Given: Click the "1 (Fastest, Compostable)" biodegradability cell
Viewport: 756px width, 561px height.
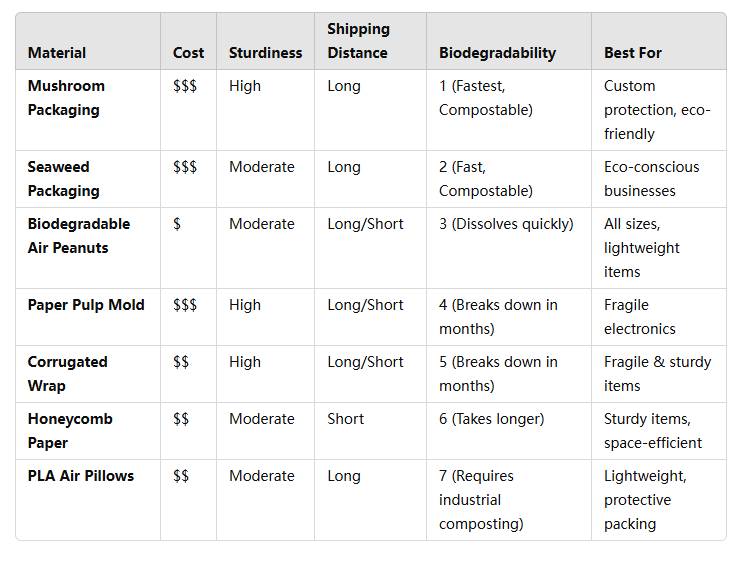Looking at the screenshot, I should pyautogui.click(x=486, y=98).
